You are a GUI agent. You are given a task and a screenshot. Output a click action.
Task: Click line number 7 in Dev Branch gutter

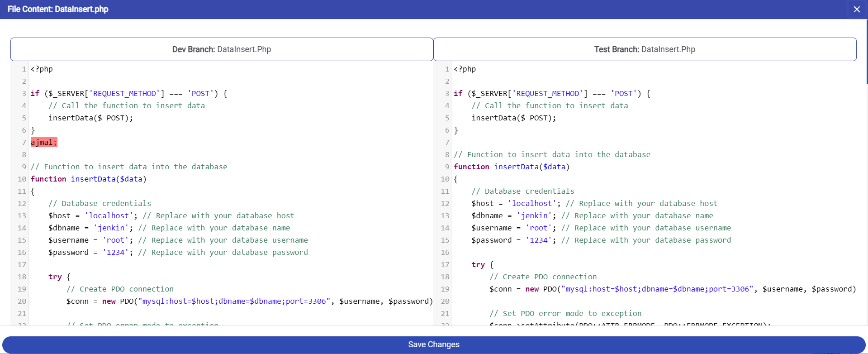tap(24, 143)
